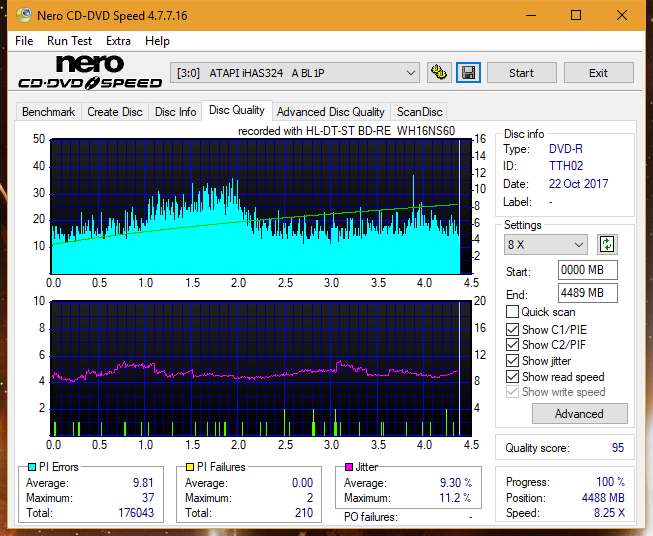The width and height of the screenshot is (653, 536).
Task: Click the Exit button
Action: point(598,73)
